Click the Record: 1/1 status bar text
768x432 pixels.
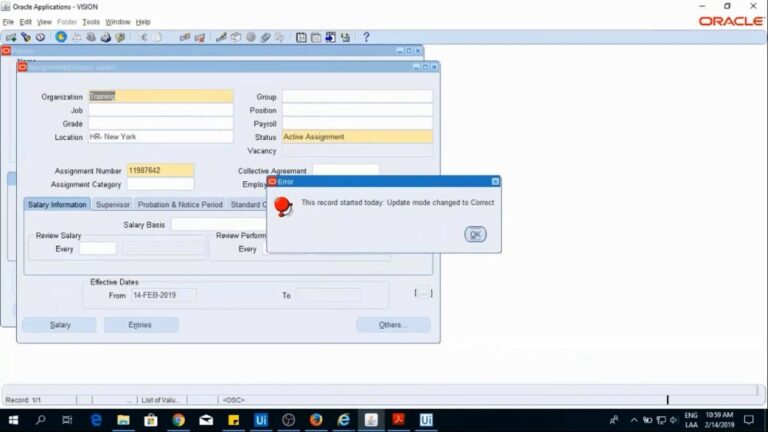[x=24, y=400]
